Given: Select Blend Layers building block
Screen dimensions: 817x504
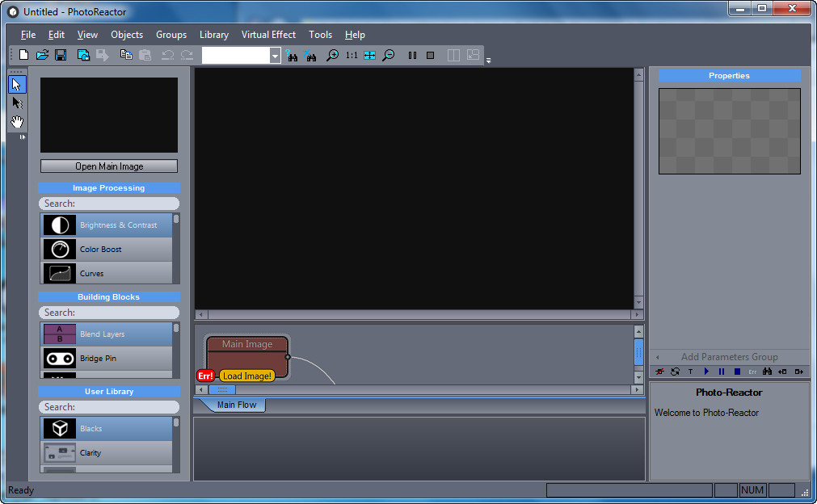Looking at the screenshot, I should coord(107,334).
